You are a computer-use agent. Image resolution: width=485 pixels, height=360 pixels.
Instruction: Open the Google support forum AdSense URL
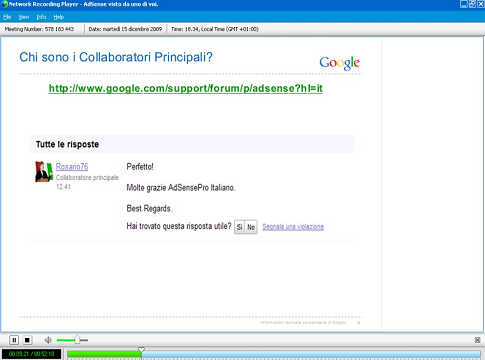tap(186, 88)
